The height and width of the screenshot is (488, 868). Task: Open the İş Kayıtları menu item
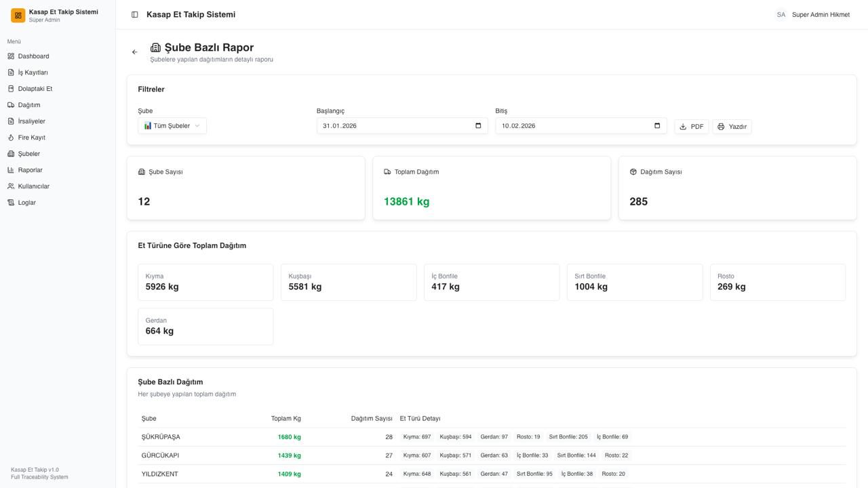click(x=33, y=73)
